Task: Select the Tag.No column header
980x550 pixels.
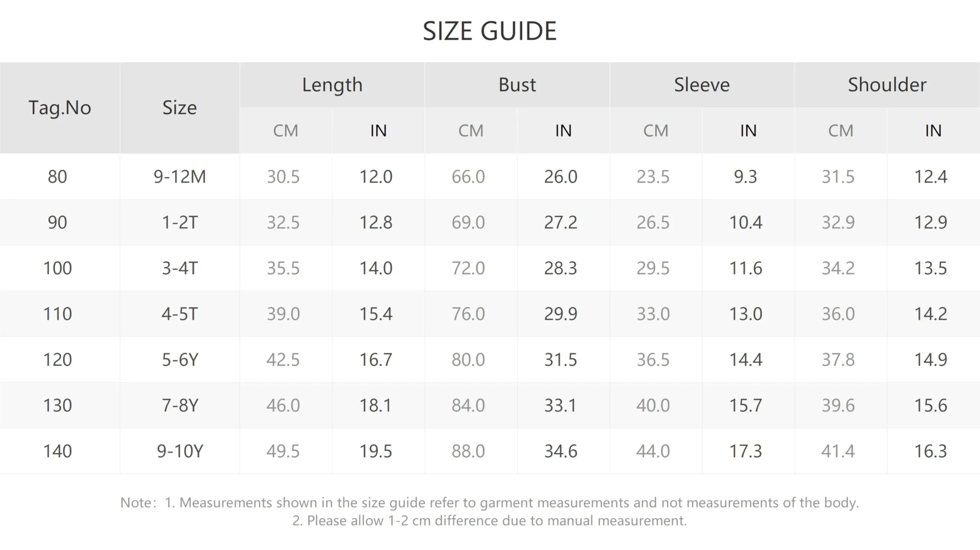Action: click(60, 108)
